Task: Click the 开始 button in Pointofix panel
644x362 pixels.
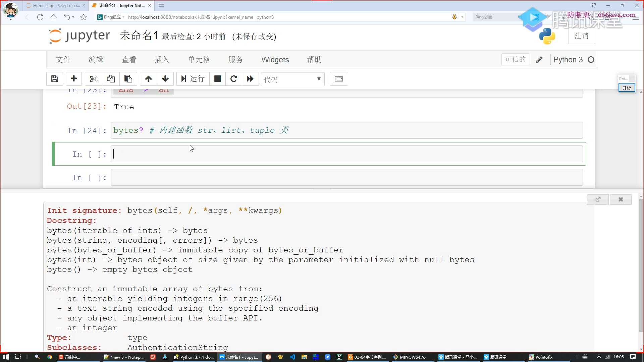Action: point(627,88)
